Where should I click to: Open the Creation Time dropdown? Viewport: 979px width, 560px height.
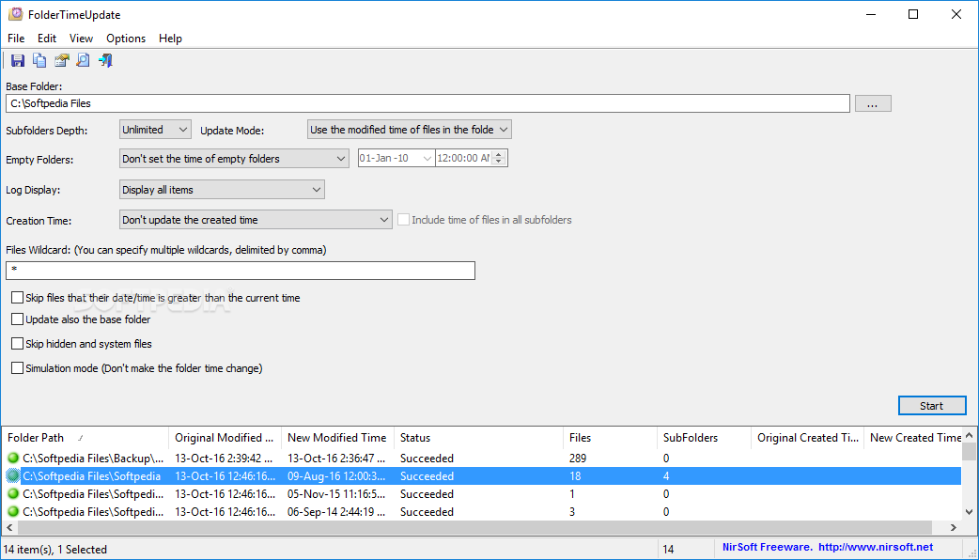[x=256, y=220]
